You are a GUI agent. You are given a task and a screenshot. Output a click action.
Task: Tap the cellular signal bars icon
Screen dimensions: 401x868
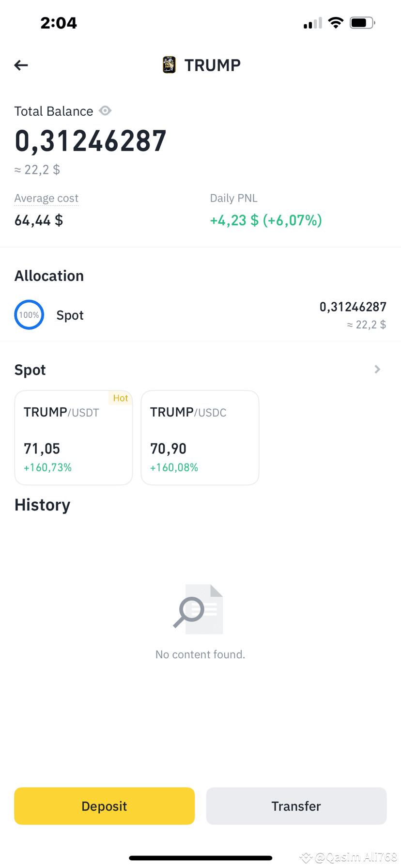click(x=313, y=23)
